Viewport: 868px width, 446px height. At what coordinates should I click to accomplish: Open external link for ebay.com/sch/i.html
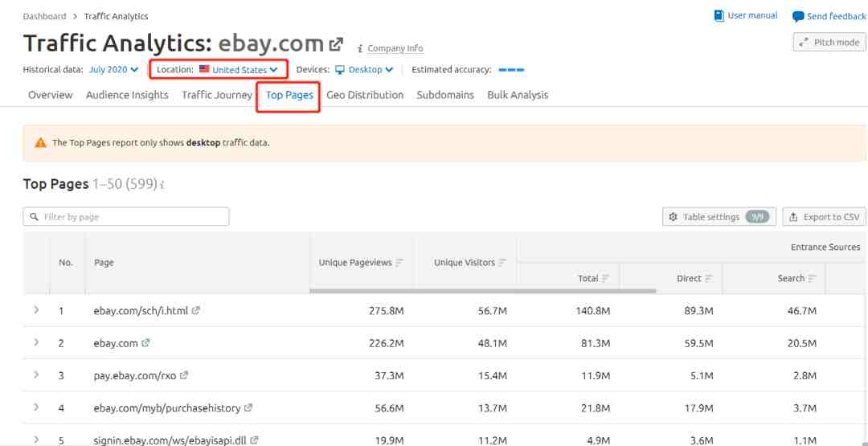195,310
